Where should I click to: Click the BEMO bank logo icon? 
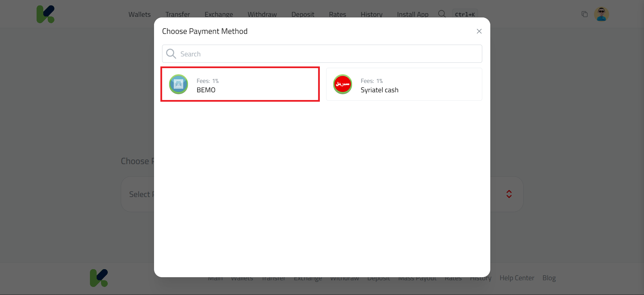click(x=179, y=84)
